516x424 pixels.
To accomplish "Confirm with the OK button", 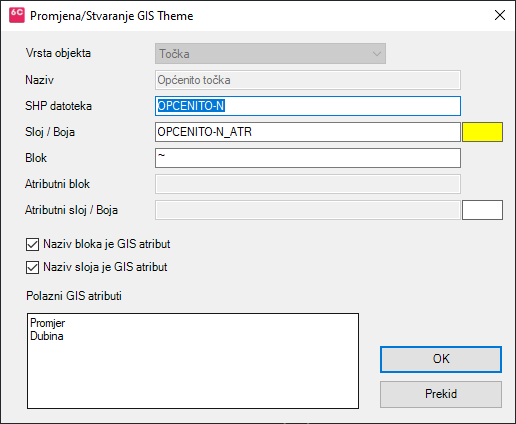I will pos(441,359).
